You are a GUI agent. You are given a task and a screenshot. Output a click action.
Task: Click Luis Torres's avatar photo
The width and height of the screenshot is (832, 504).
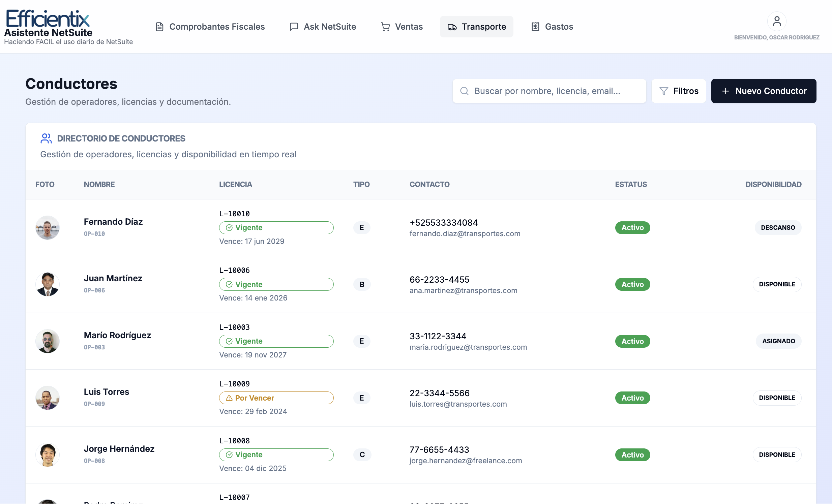pos(48,398)
